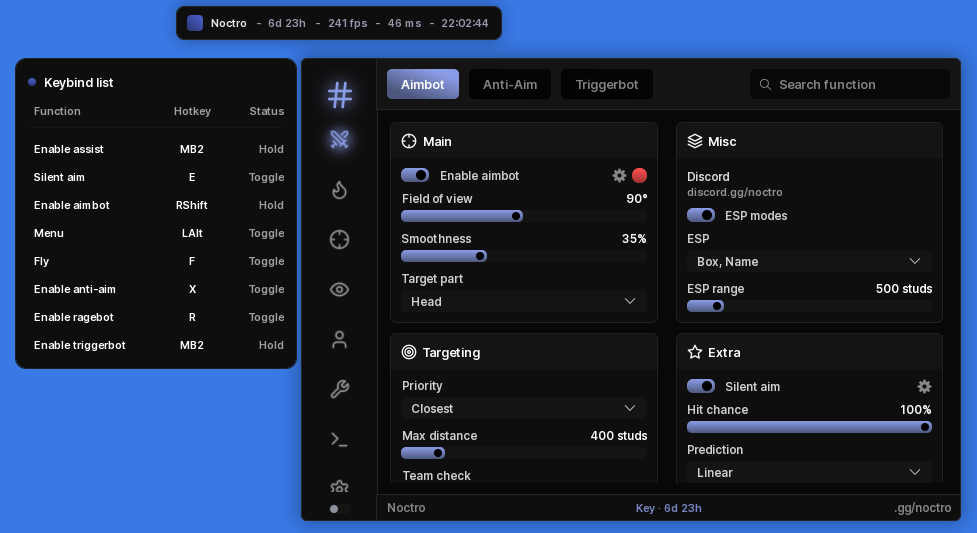Screen dimensions: 977x533
Task: Toggle the ESP modes switch
Action: (701, 215)
